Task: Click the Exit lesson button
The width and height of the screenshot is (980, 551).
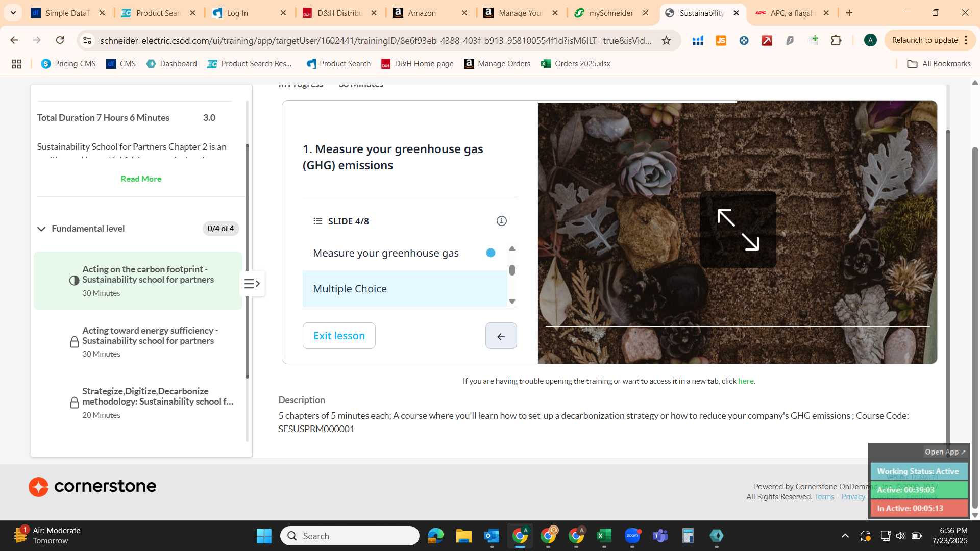Action: point(339,336)
